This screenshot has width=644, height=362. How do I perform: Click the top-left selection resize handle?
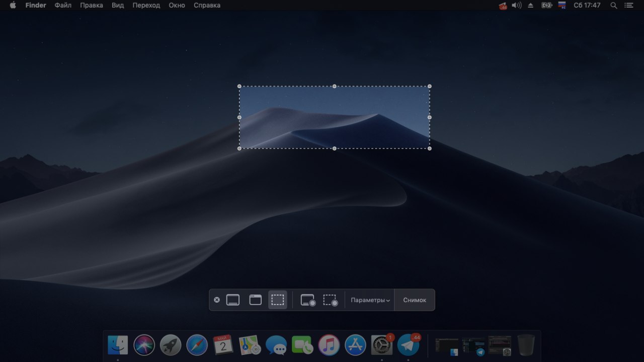239,86
